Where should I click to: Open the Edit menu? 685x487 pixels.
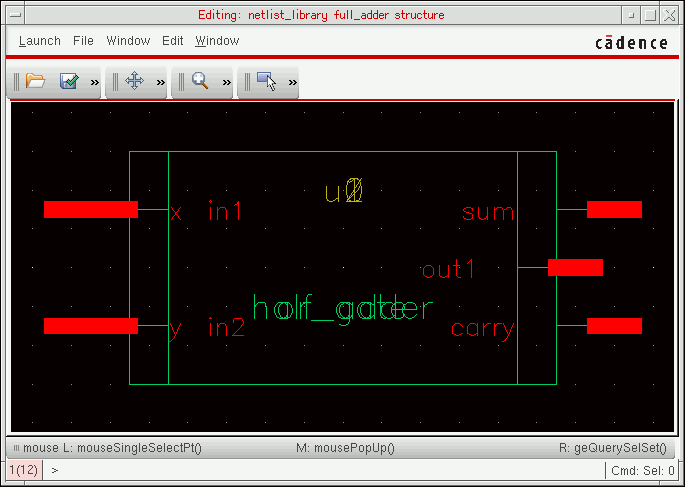click(x=173, y=41)
